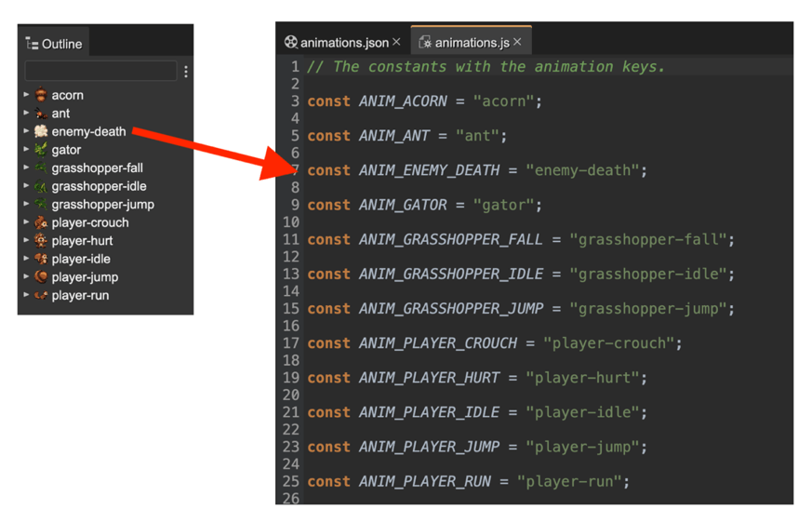Click the animations.js file type icon
The image size is (812, 523).
(425, 43)
